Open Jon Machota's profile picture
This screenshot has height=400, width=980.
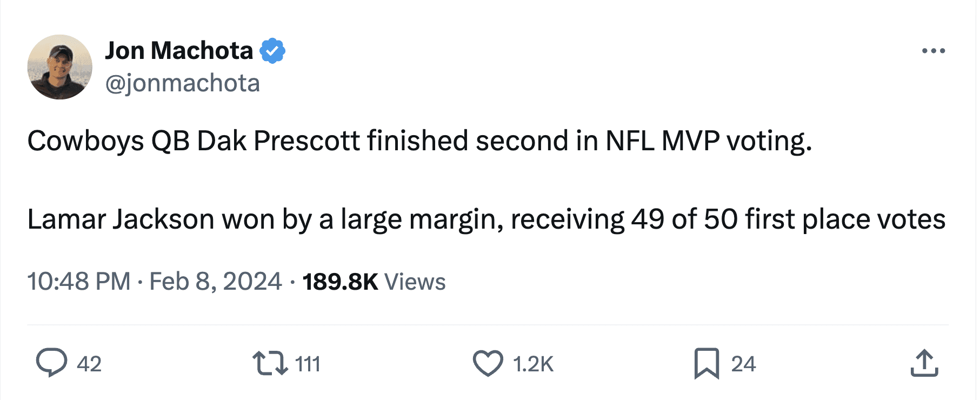click(59, 67)
